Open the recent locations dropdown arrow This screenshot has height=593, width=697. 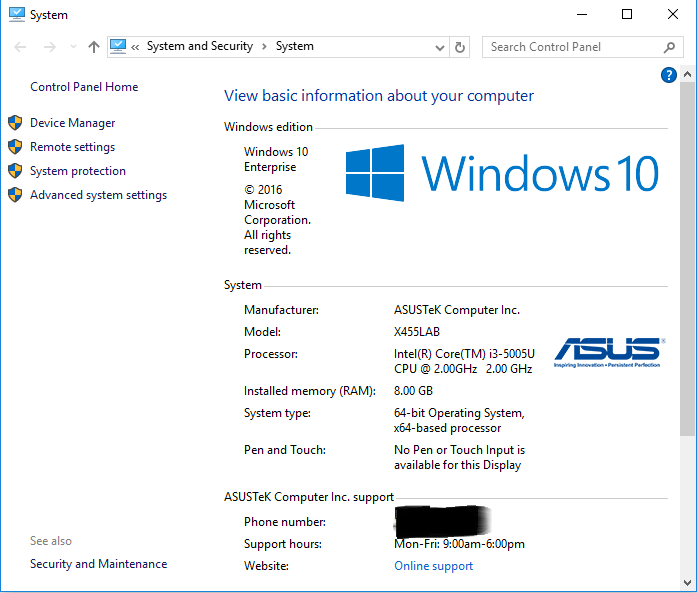click(73, 47)
